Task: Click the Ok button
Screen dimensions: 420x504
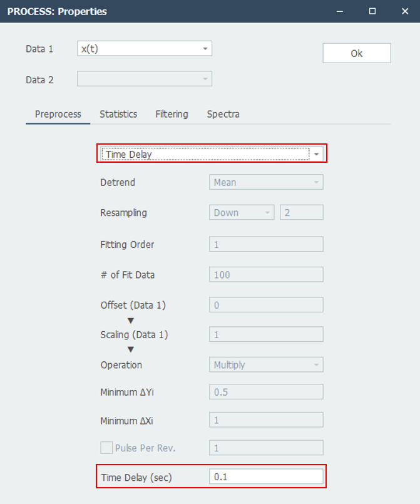Action: [356, 53]
